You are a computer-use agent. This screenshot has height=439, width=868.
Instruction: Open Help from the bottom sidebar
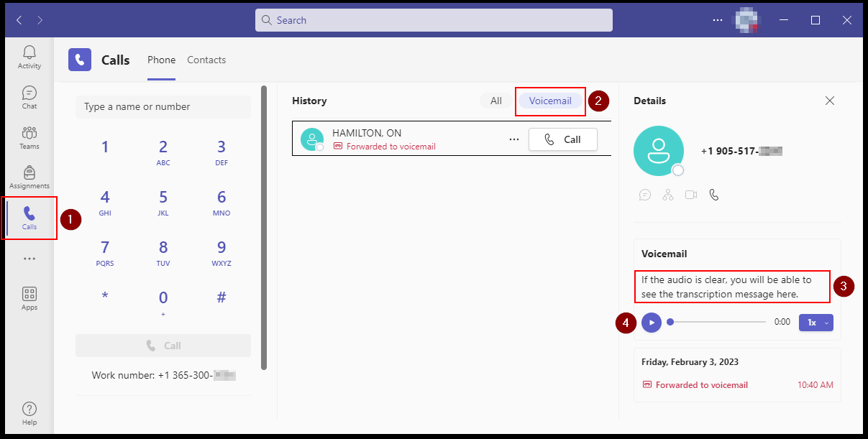coord(29,411)
